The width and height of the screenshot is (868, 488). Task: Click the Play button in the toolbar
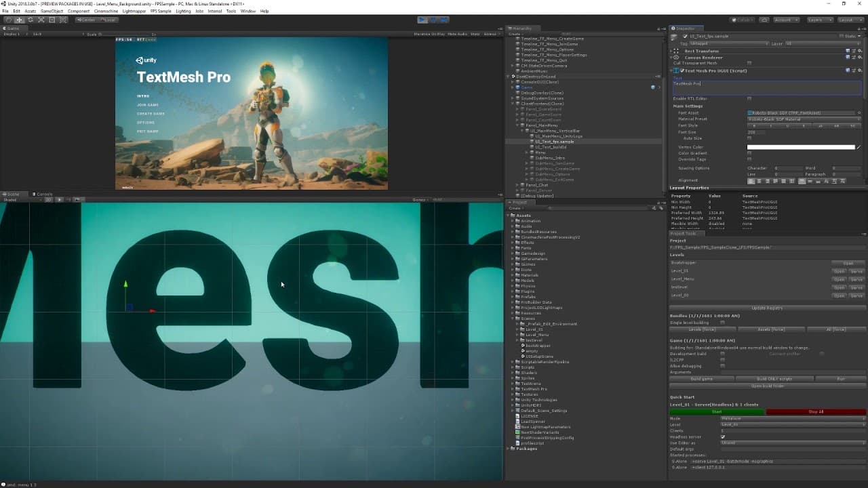click(x=422, y=20)
